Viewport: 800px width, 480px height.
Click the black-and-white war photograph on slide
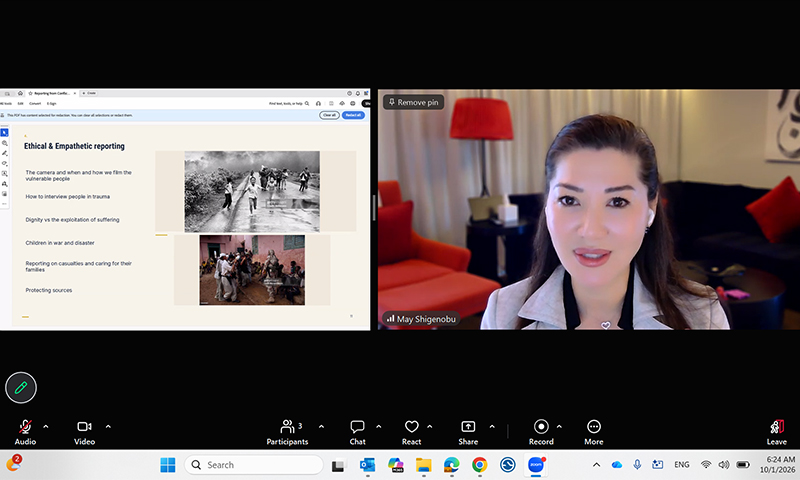pyautogui.click(x=252, y=191)
